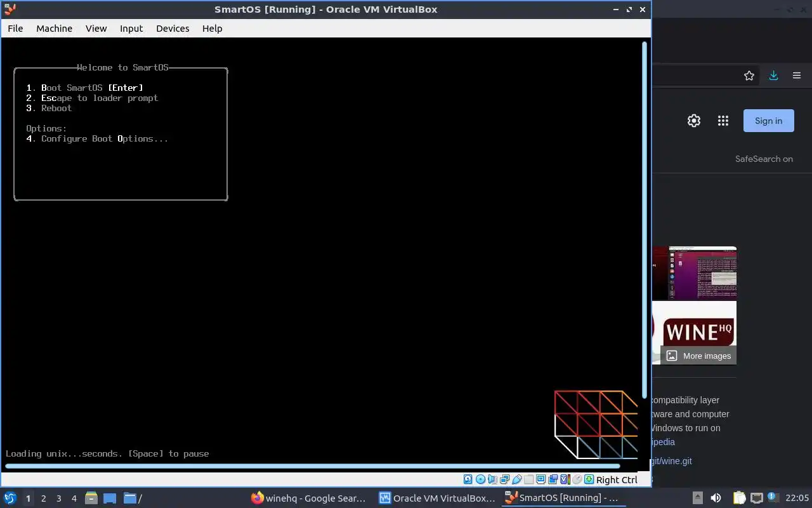Click the volume speaker tray icon
Screen dimensions: 812x508
[x=716, y=498]
